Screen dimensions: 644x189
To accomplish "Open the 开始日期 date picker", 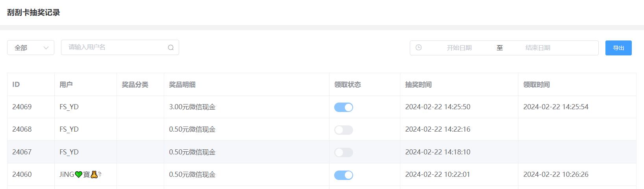I will 459,48.
